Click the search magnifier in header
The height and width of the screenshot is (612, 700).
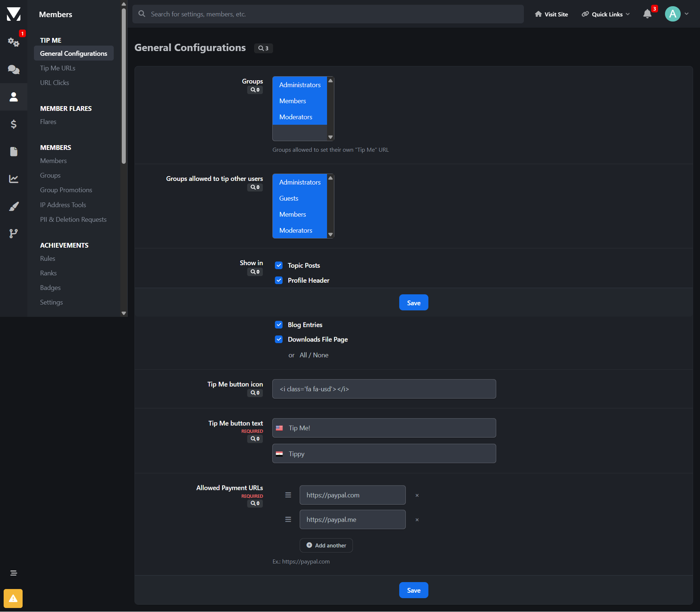[x=142, y=14]
